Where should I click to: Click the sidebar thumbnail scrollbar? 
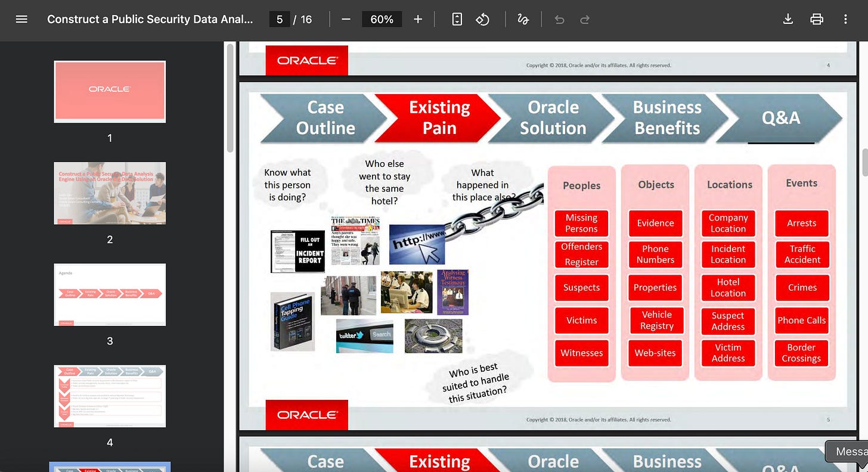[x=231, y=98]
